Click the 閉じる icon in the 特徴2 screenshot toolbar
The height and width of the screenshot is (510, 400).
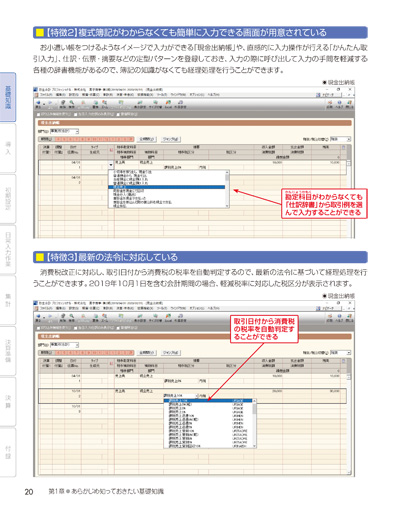click(x=349, y=104)
